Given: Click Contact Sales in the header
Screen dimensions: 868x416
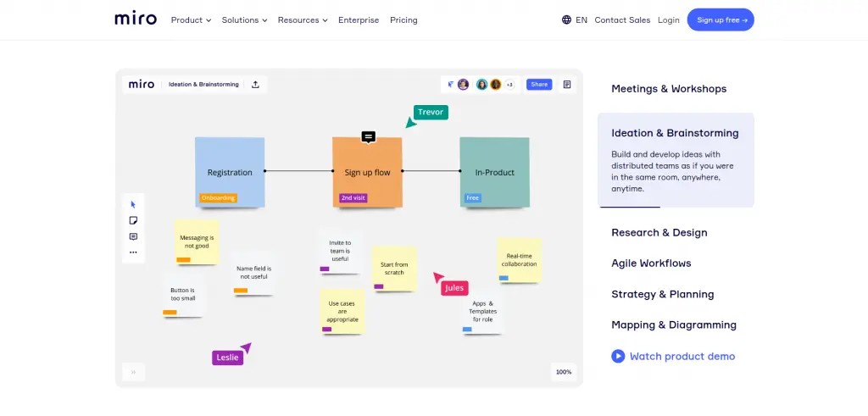Looking at the screenshot, I should [x=622, y=20].
